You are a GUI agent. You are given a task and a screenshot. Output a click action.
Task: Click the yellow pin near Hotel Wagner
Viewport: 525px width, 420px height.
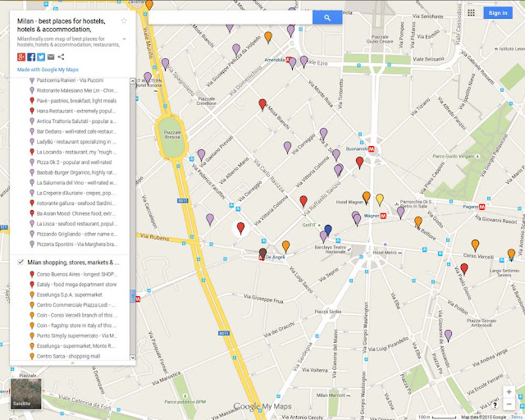(380, 199)
